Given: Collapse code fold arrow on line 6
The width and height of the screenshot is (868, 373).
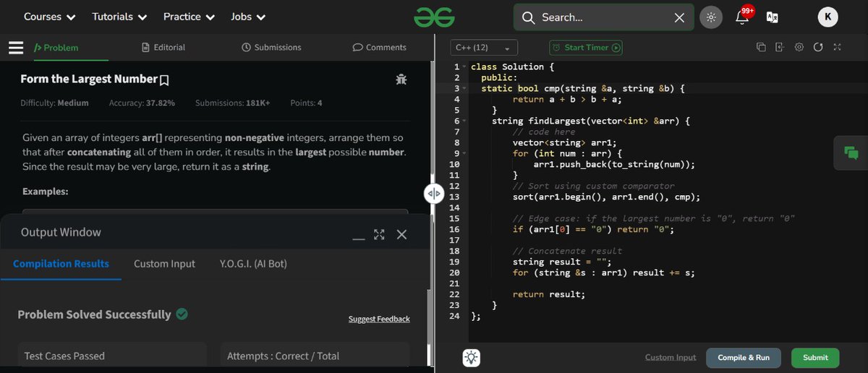Looking at the screenshot, I should [x=465, y=121].
